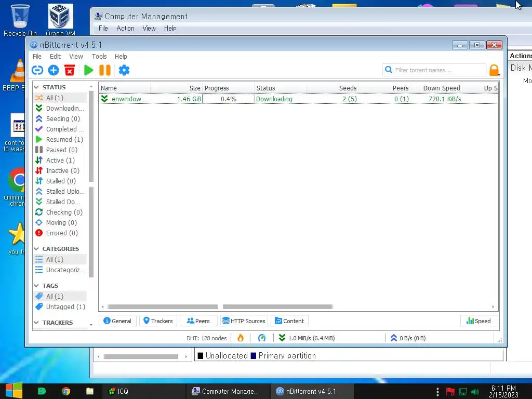Screen dimensions: 532x399
Task: Filter by Checking (0) status
Action: (x=60, y=212)
